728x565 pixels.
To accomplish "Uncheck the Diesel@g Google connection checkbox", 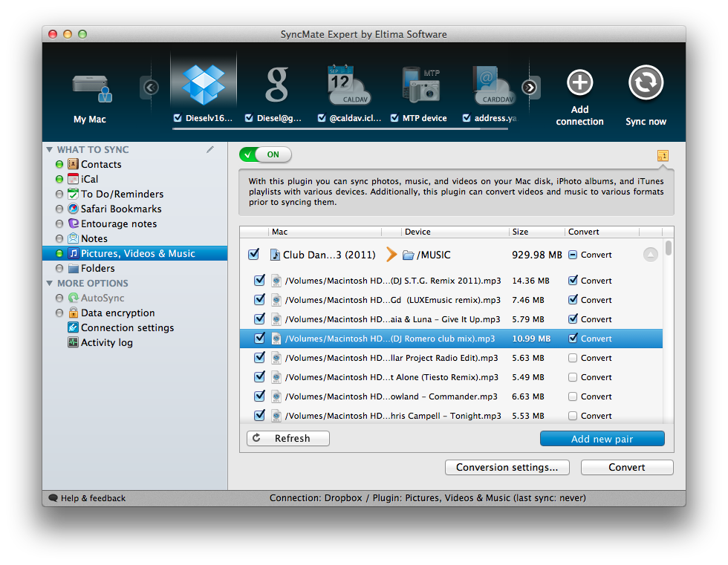I will tap(249, 118).
